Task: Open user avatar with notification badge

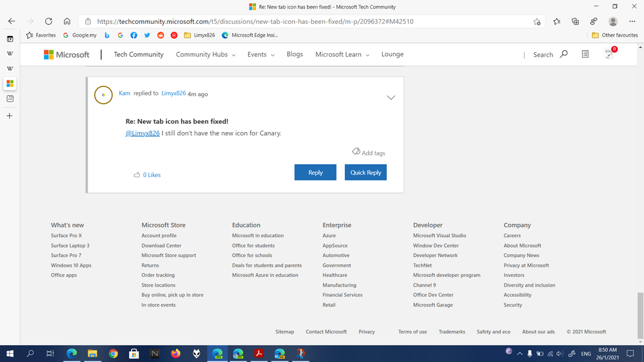Action: (609, 53)
